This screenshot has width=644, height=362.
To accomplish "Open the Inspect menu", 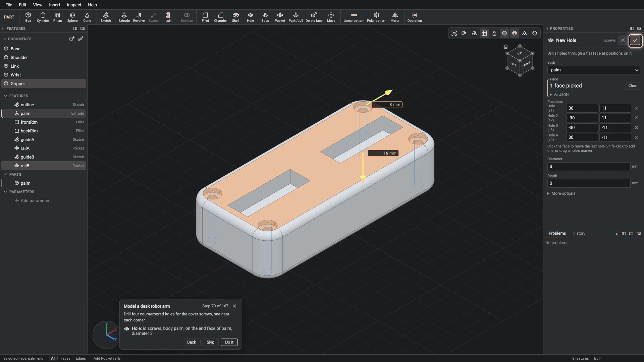I will tap(74, 5).
